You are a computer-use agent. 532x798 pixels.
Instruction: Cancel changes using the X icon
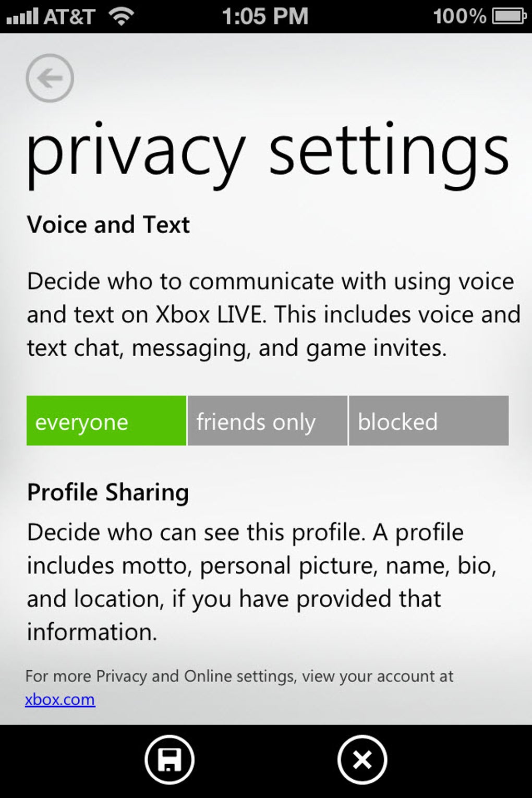coord(362,760)
